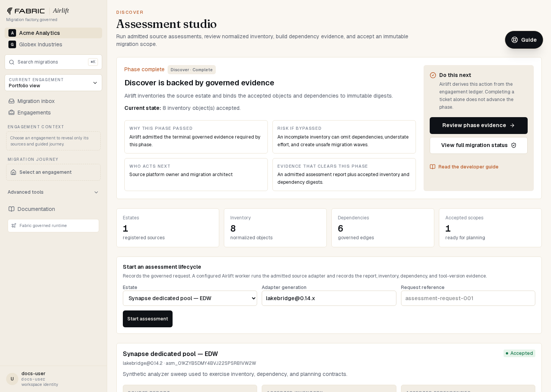Click the Phase complete label
The height and width of the screenshot is (392, 551).
click(x=144, y=70)
